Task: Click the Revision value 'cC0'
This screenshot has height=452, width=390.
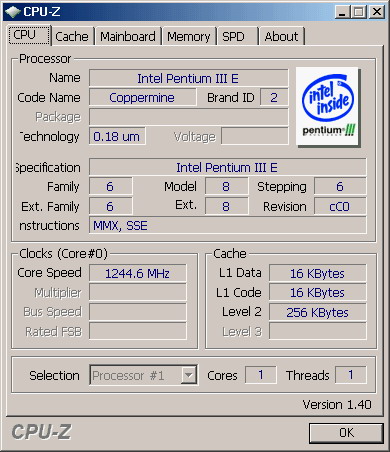Action: point(340,206)
